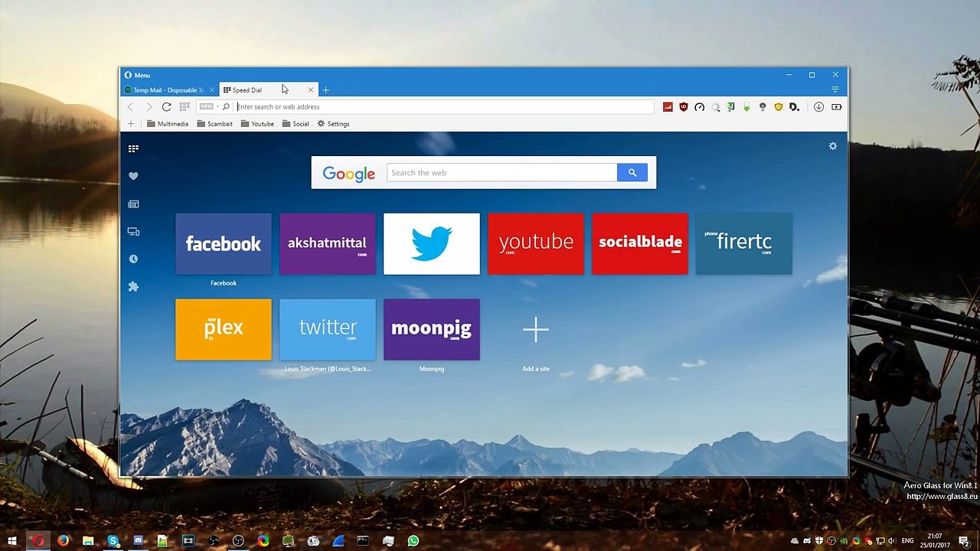This screenshot has height=551, width=980.
Task: Open Synced tabs in the sidebar
Action: coord(133,231)
